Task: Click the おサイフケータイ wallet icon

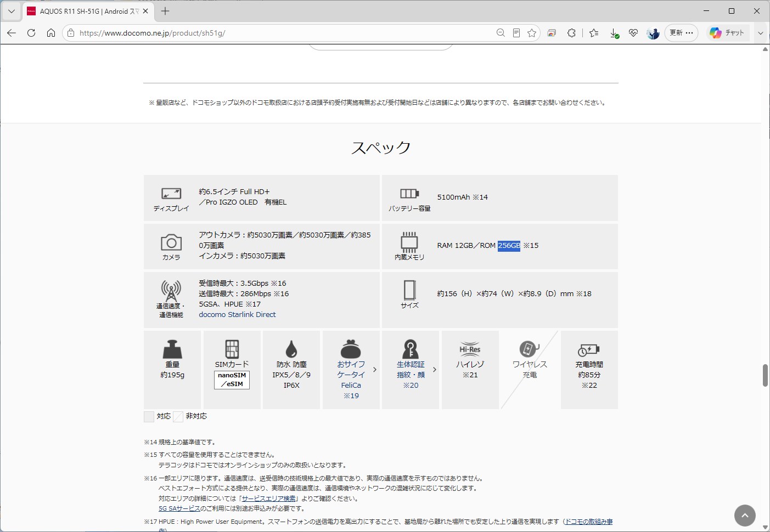Action: 351,349
